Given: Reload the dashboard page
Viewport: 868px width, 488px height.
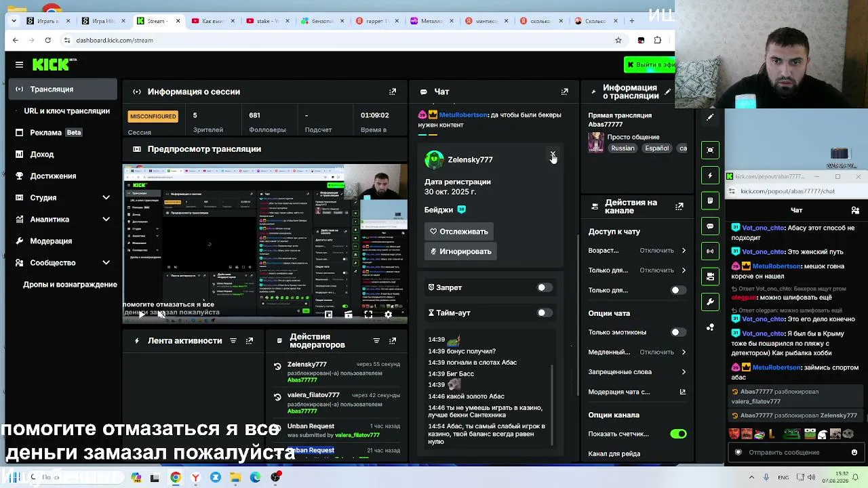Looking at the screenshot, I should (47, 40).
